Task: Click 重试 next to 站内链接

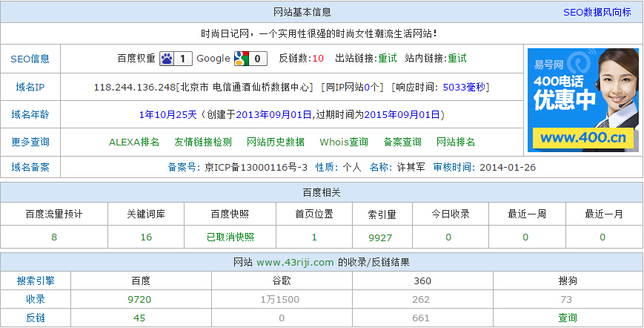Action: tap(457, 59)
